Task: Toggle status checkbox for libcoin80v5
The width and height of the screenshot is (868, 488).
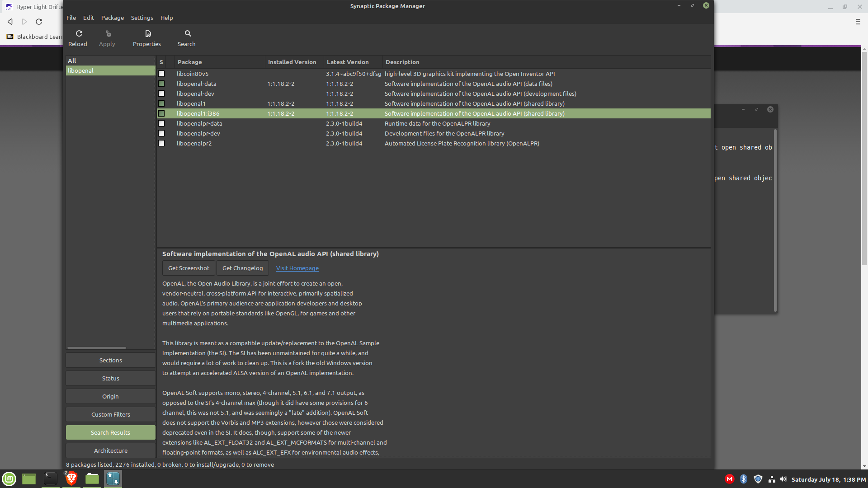Action: pyautogui.click(x=161, y=74)
